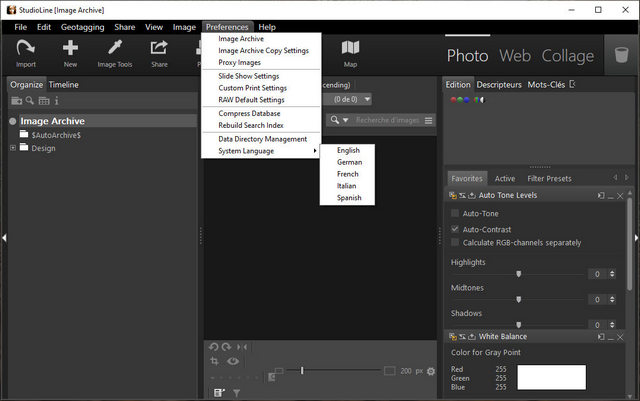
Task: Click the New plus icon
Action: [70, 48]
